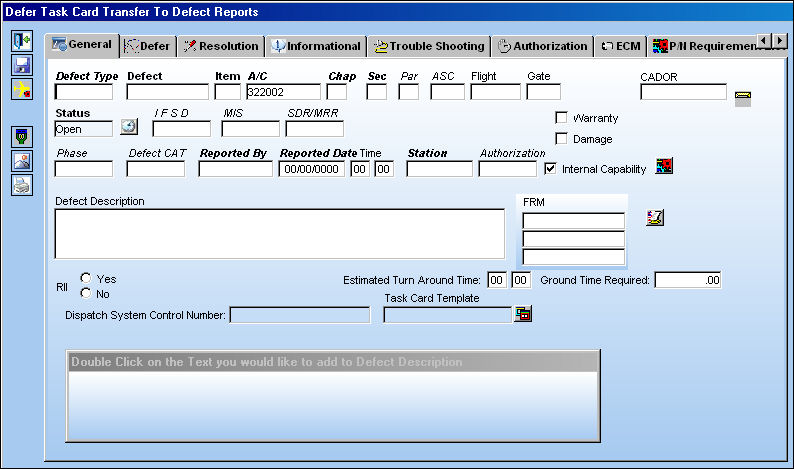Screen dimensions: 794x469
Task: Click the second FRM input field
Action: point(574,239)
